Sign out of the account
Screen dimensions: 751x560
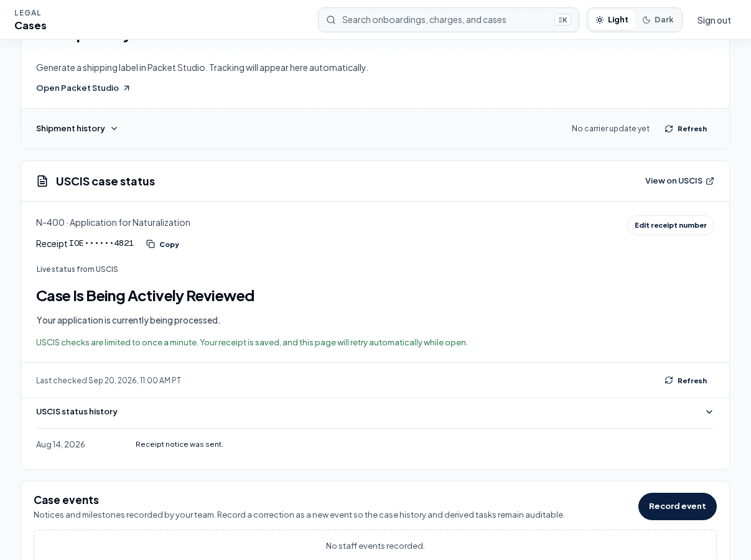click(x=714, y=20)
